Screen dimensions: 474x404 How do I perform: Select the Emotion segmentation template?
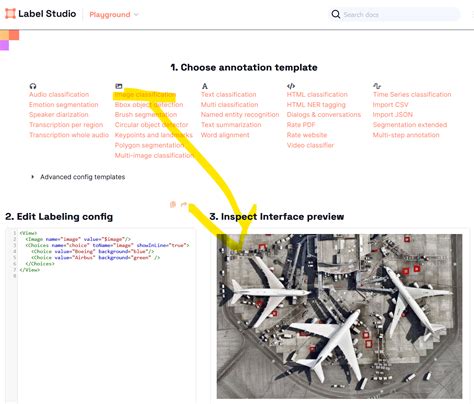[63, 105]
